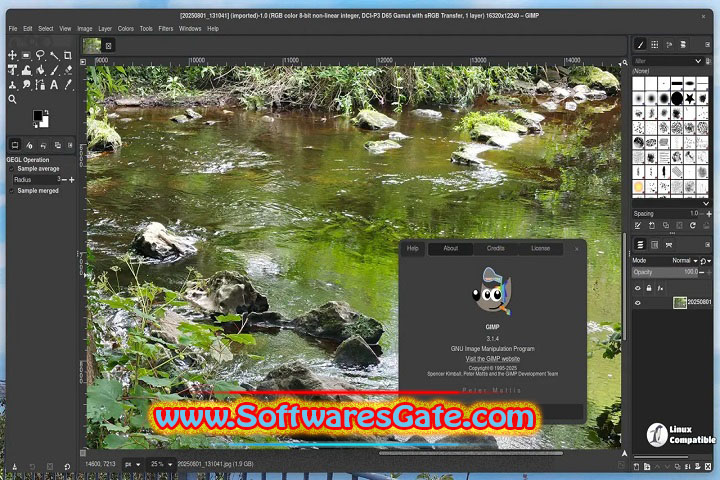This screenshot has height=480, width=720.
Task: Select the large hard round brush
Action: 677,98
